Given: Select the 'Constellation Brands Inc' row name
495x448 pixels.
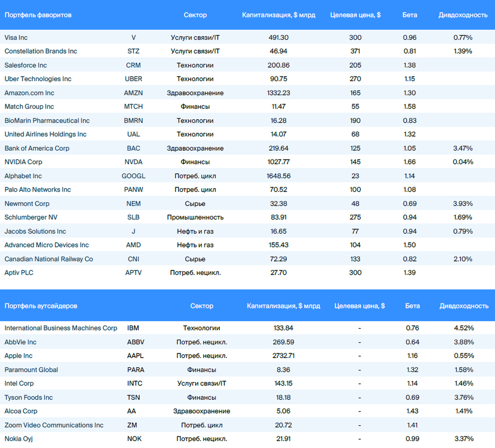Looking at the screenshot, I should pos(41,51).
